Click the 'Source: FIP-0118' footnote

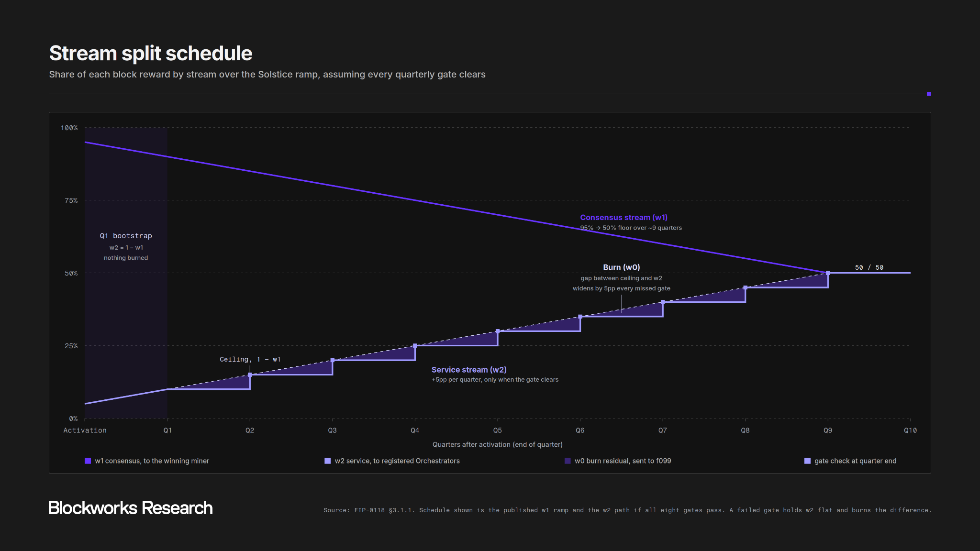627,510
